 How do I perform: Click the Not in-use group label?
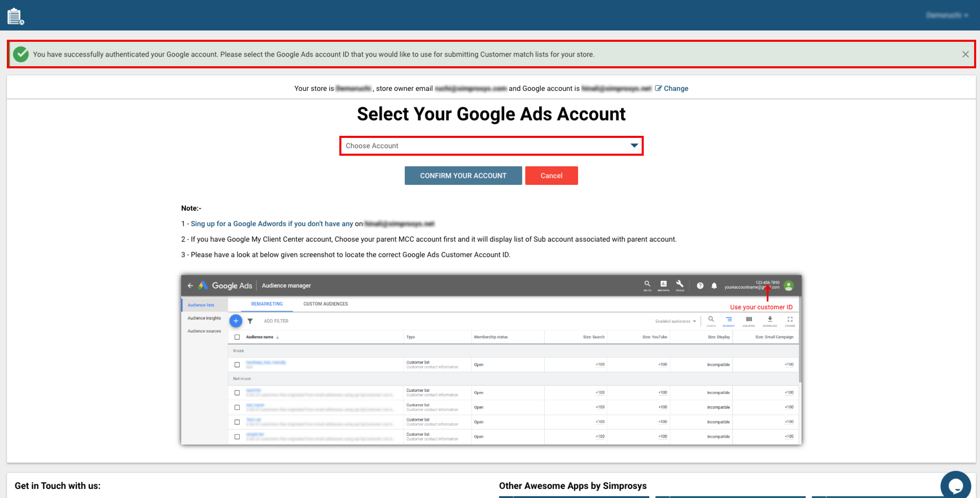[242, 378]
